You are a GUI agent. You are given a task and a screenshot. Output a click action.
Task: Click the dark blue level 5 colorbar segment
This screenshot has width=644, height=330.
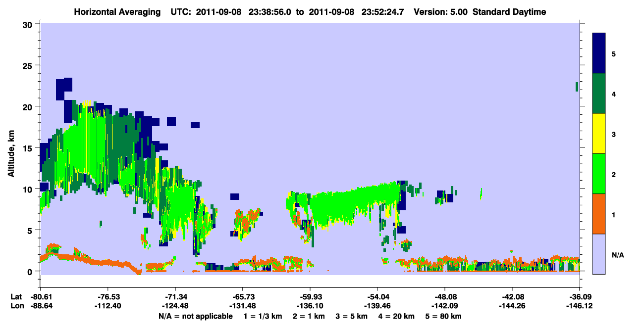pos(599,53)
